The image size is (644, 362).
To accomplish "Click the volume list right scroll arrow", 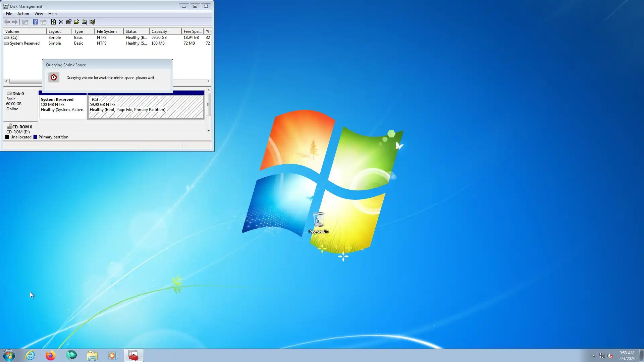I will click(208, 81).
